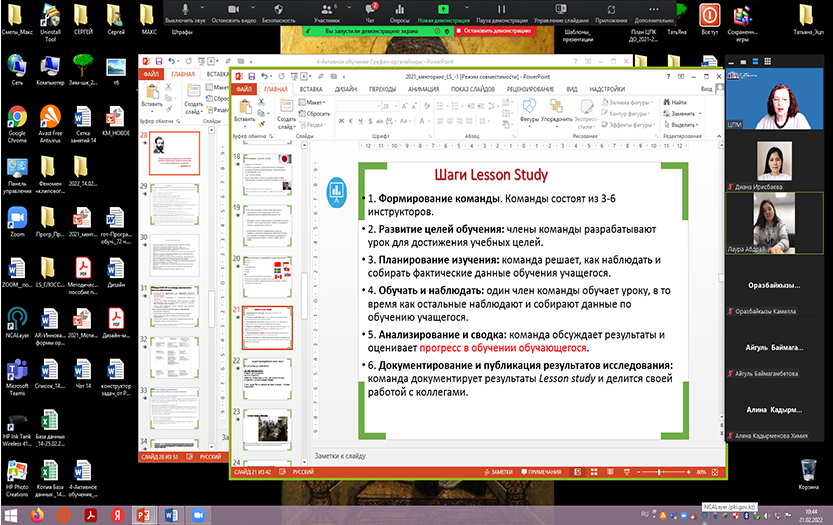Expand the Макет layout dropdown
The height and width of the screenshot is (525, 833).
click(315, 102)
